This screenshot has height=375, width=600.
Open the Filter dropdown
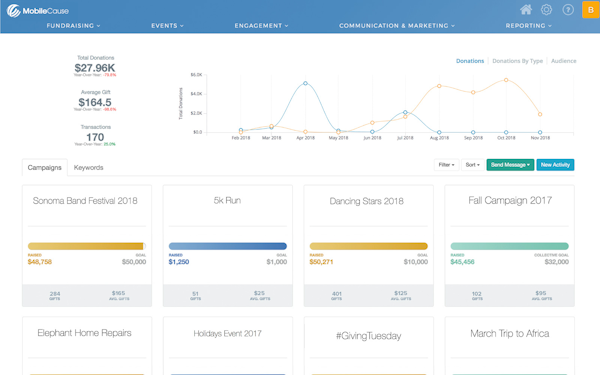(447, 165)
